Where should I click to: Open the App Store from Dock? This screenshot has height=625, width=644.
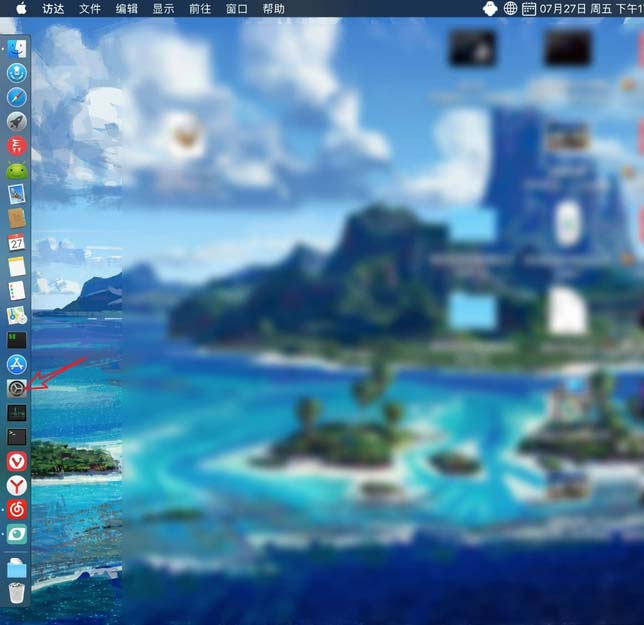[17, 364]
